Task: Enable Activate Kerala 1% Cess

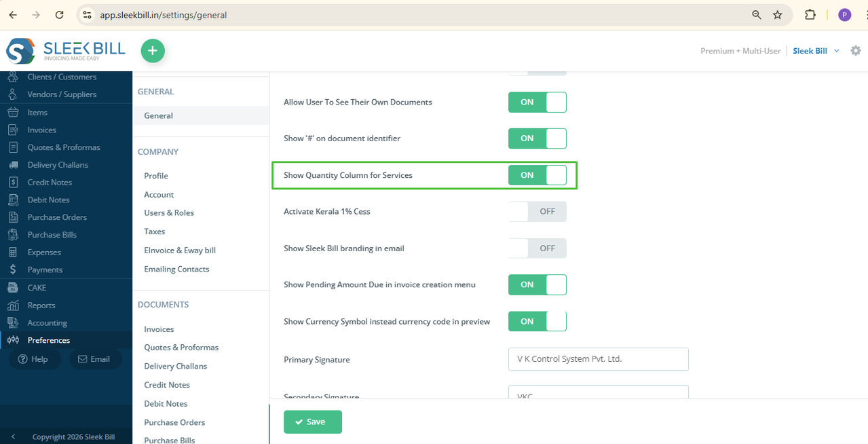Action: (x=537, y=211)
